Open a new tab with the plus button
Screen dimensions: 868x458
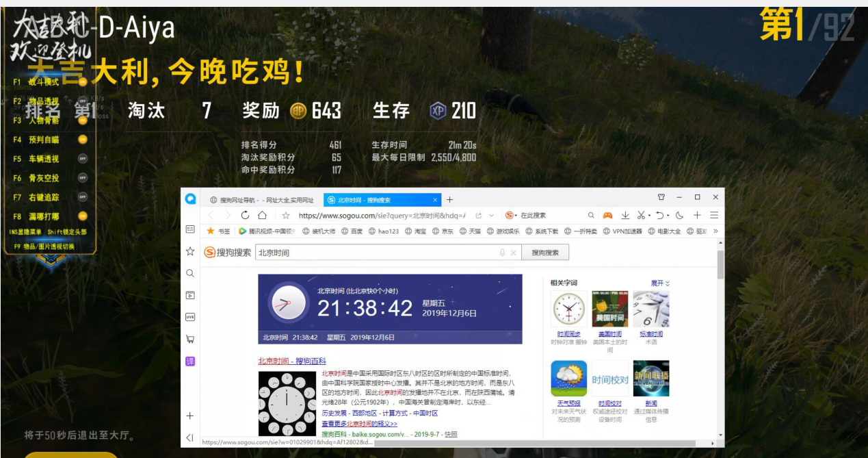tap(449, 200)
